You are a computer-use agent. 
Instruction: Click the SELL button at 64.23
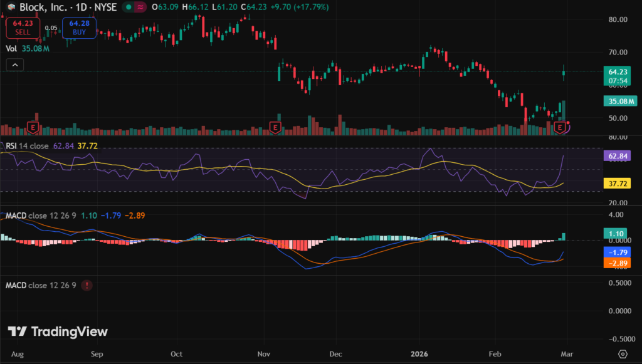coord(23,28)
